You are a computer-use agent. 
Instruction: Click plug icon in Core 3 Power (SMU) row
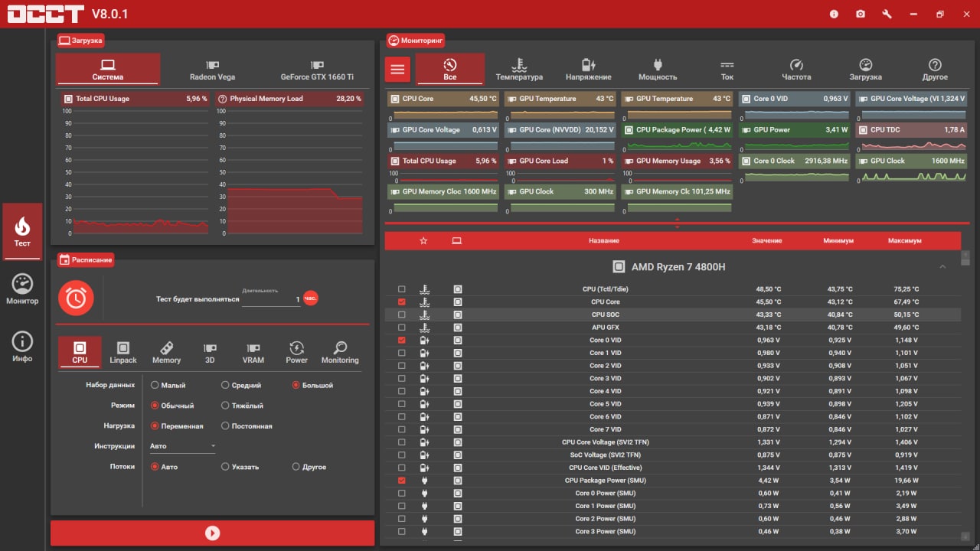point(425,531)
